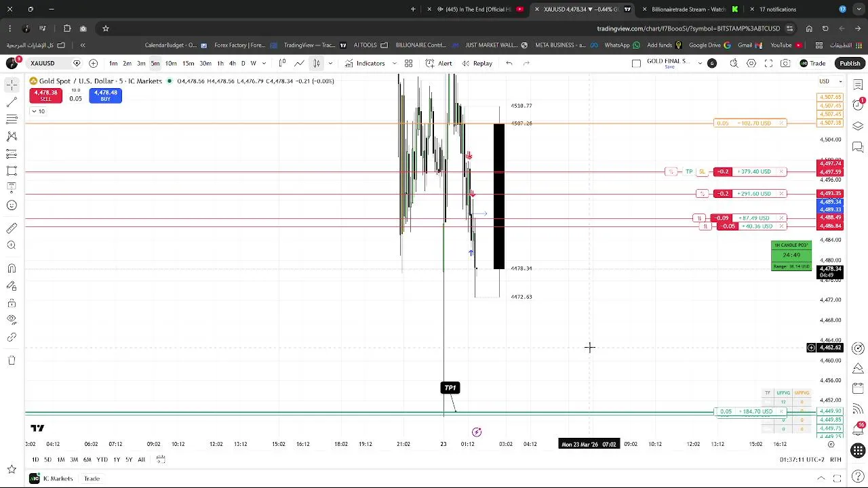Activate the zoom in magnifier tool
The width and height of the screenshot is (868, 488).
point(12,245)
